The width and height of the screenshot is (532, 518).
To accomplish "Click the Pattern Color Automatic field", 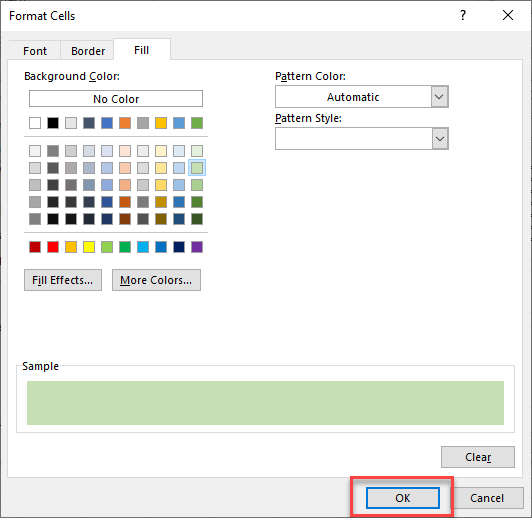I will tap(353, 97).
